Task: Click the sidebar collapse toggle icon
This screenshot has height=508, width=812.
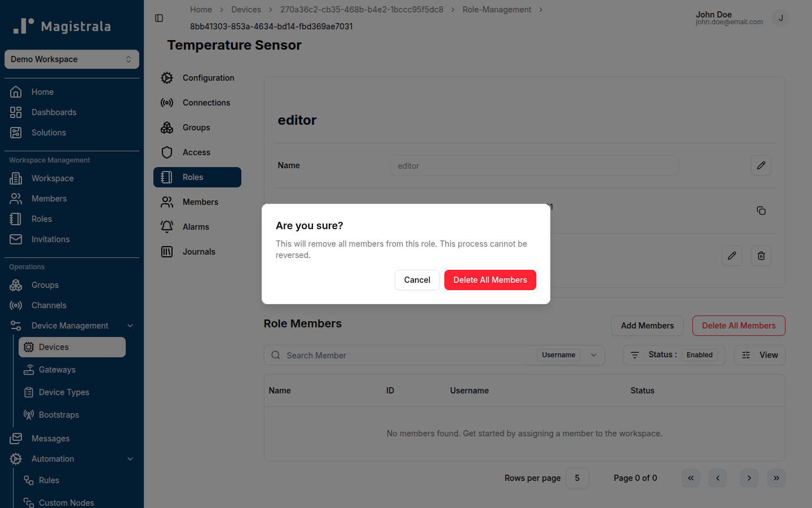Action: [x=159, y=18]
